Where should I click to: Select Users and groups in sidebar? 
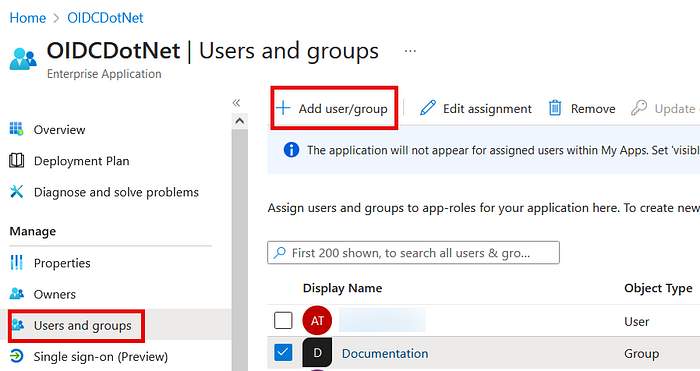click(x=83, y=326)
